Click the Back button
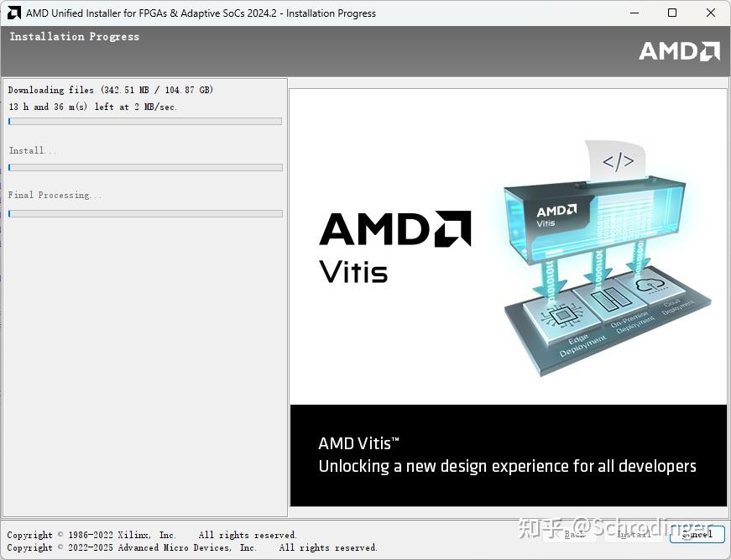This screenshot has height=560, width=731. pyautogui.click(x=574, y=534)
